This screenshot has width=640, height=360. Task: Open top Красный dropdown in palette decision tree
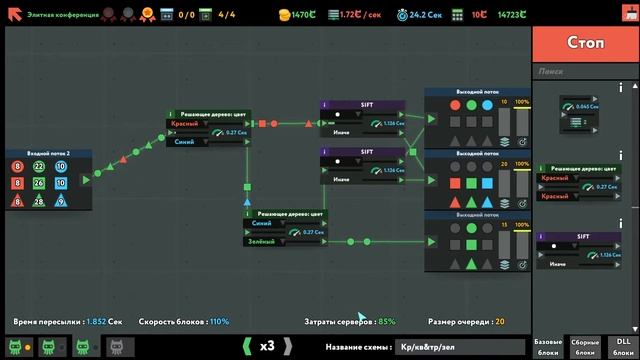pyautogui.click(x=558, y=178)
